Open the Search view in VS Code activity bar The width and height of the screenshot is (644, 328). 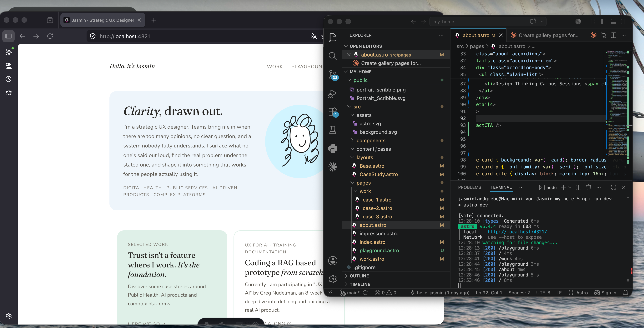[333, 56]
